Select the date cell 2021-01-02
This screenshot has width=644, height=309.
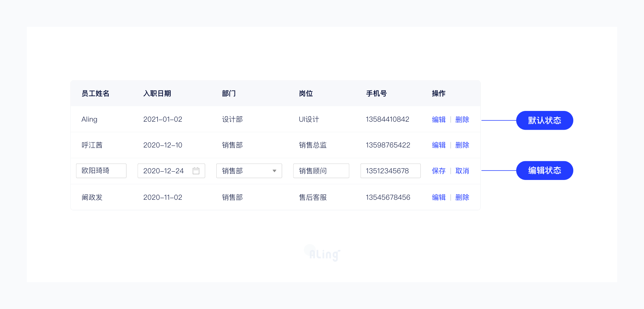click(x=163, y=119)
